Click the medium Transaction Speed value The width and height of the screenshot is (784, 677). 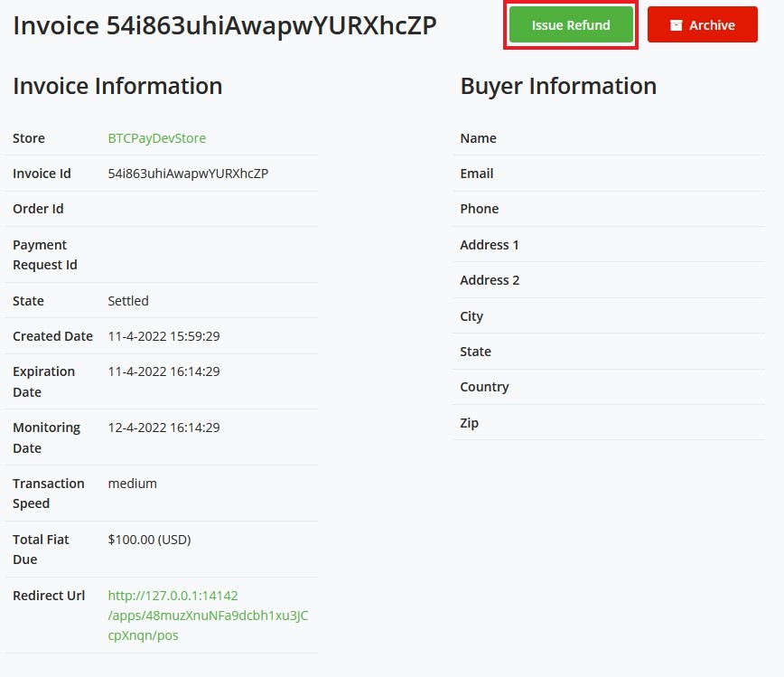click(132, 483)
